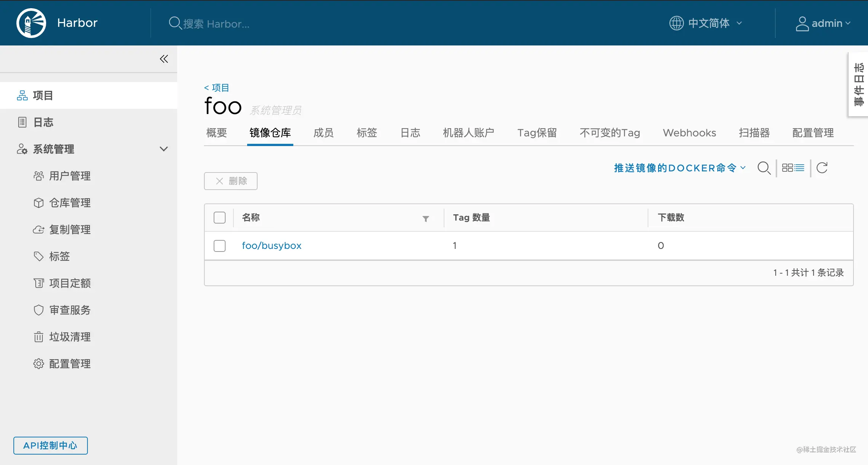Open 项目定额 in the sidebar
868x465 pixels.
[70, 283]
